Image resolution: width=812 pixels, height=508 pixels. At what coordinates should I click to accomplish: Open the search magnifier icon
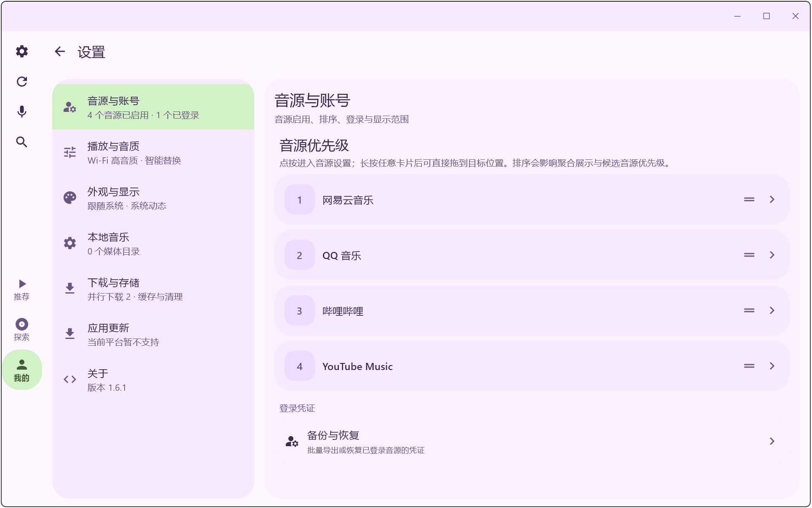click(x=22, y=142)
